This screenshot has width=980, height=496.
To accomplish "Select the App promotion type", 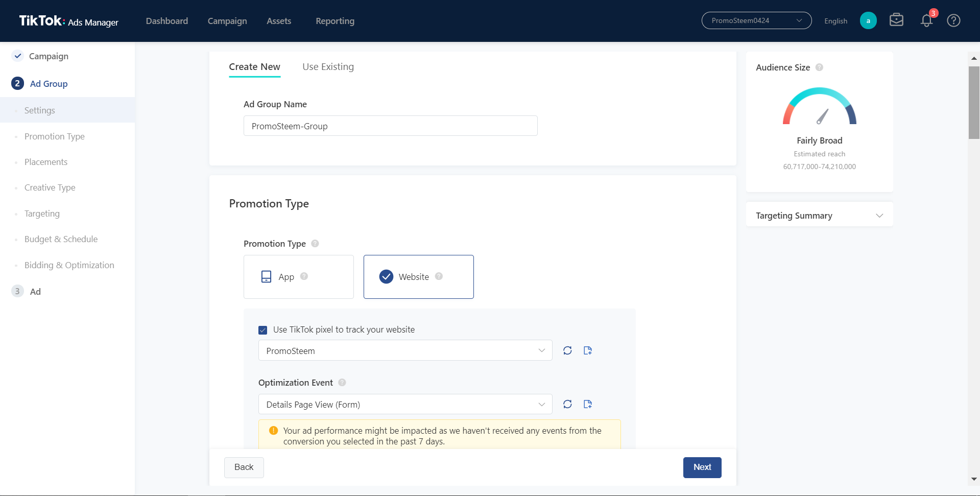I will [299, 277].
